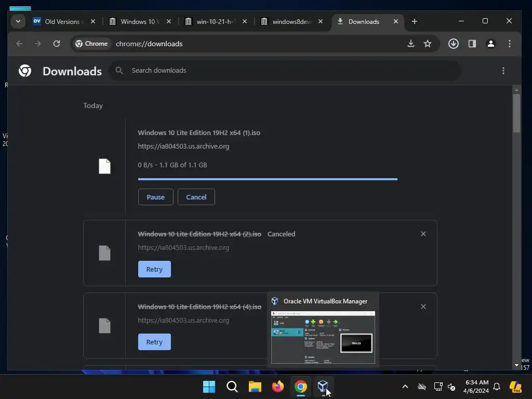Image resolution: width=532 pixels, height=399 pixels.
Task: Open Firefox from the taskbar
Action: (x=278, y=387)
